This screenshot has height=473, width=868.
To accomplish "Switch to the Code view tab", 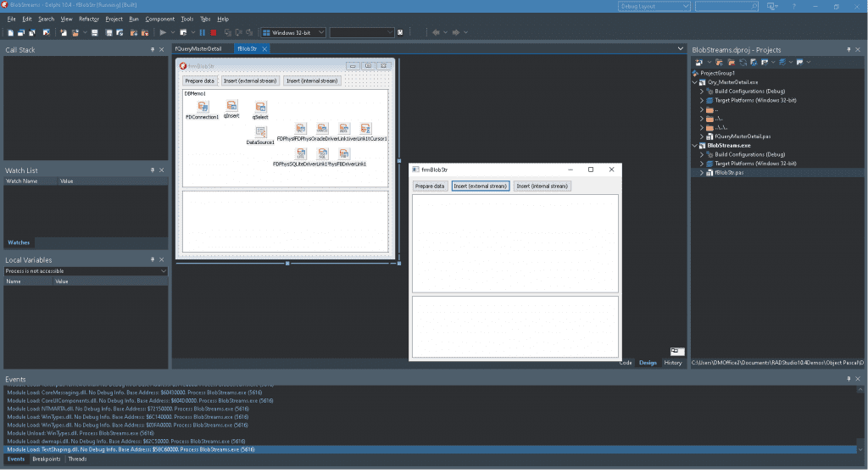I will point(626,363).
